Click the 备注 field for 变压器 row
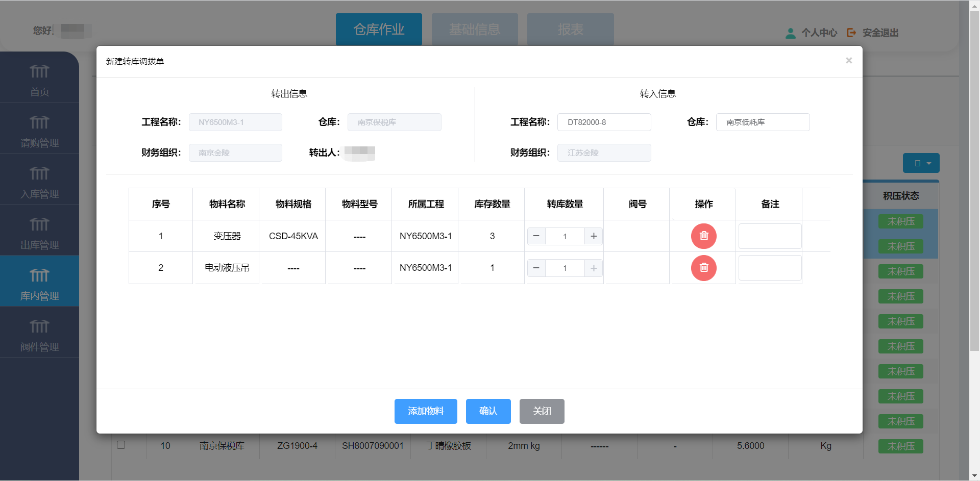The image size is (980, 481). 770,236
